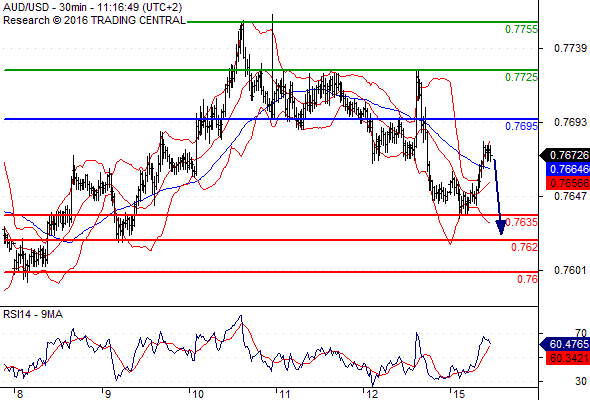This screenshot has width=590, height=400.
Task: Click the RSI 70 level axis label
Action: pos(581,333)
